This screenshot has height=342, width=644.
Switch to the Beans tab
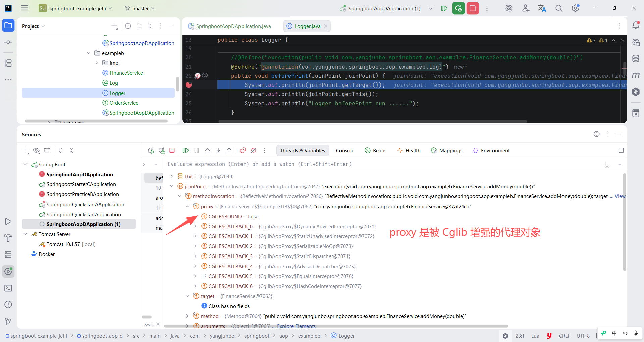point(376,150)
